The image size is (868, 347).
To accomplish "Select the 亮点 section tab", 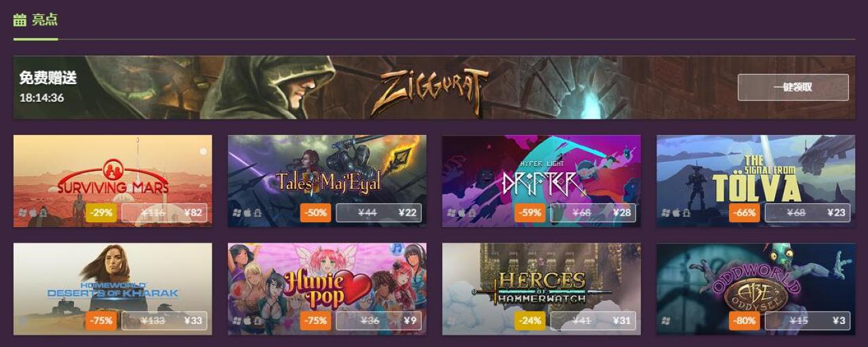I will tap(35, 20).
